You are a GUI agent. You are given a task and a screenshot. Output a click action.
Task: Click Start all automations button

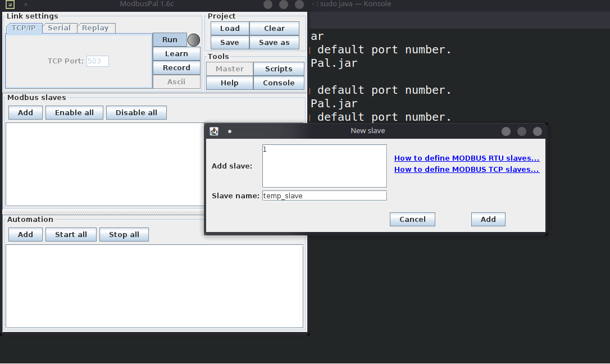pos(71,235)
